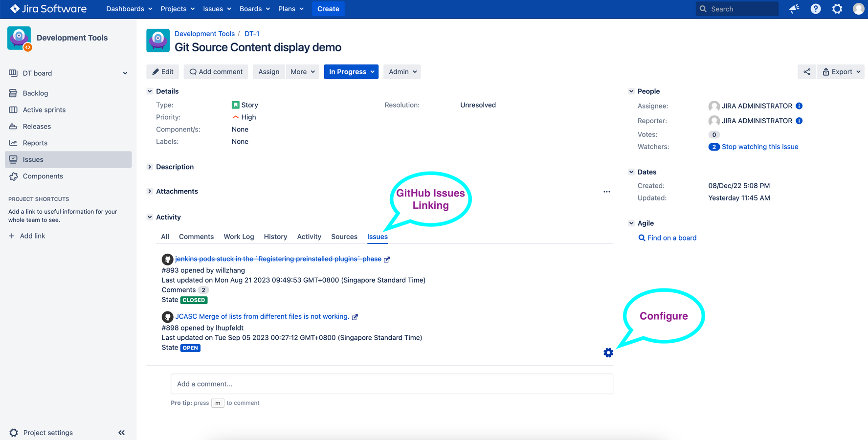Click info icon next to Reporter name

pyautogui.click(x=799, y=121)
